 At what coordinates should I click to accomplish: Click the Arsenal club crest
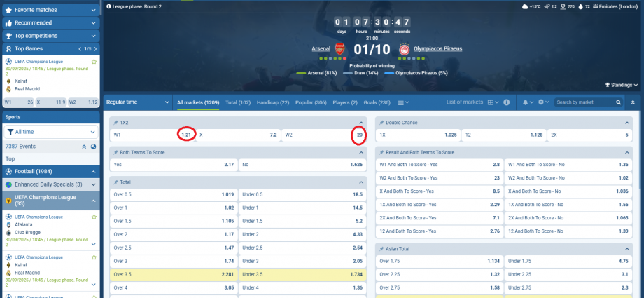click(339, 48)
